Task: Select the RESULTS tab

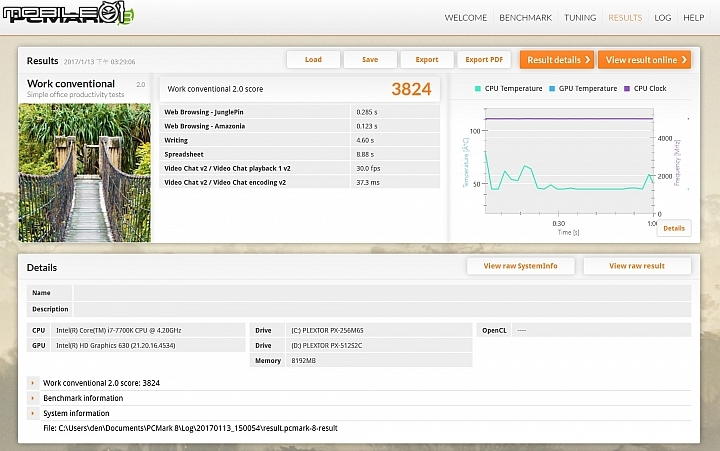Action: (625, 18)
